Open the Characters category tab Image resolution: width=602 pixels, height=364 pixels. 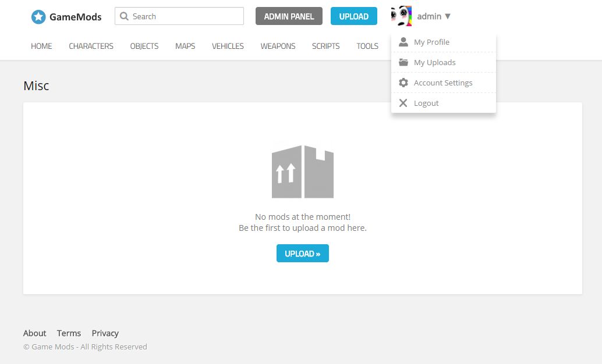(x=91, y=46)
